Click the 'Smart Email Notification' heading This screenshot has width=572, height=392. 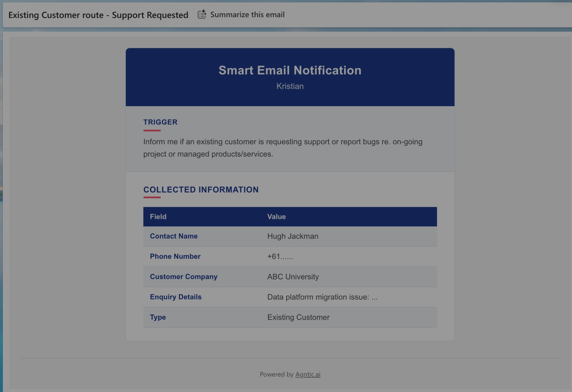pos(290,70)
